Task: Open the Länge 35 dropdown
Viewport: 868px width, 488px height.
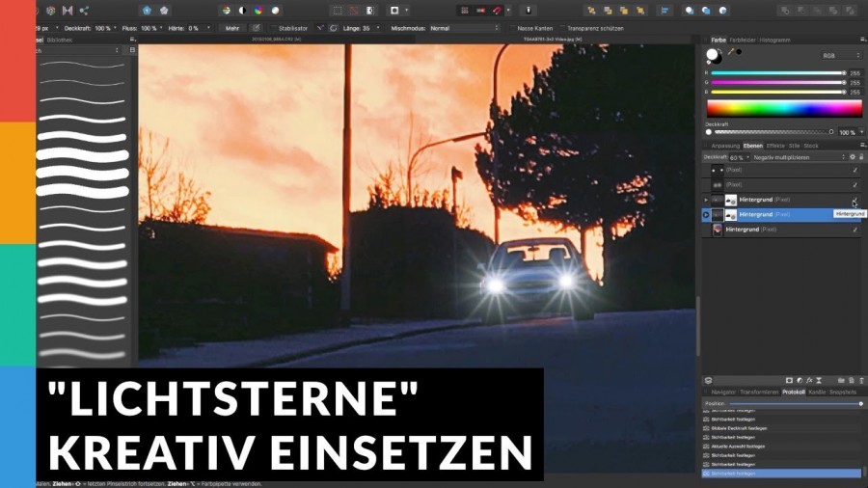Action: pyautogui.click(x=378, y=28)
